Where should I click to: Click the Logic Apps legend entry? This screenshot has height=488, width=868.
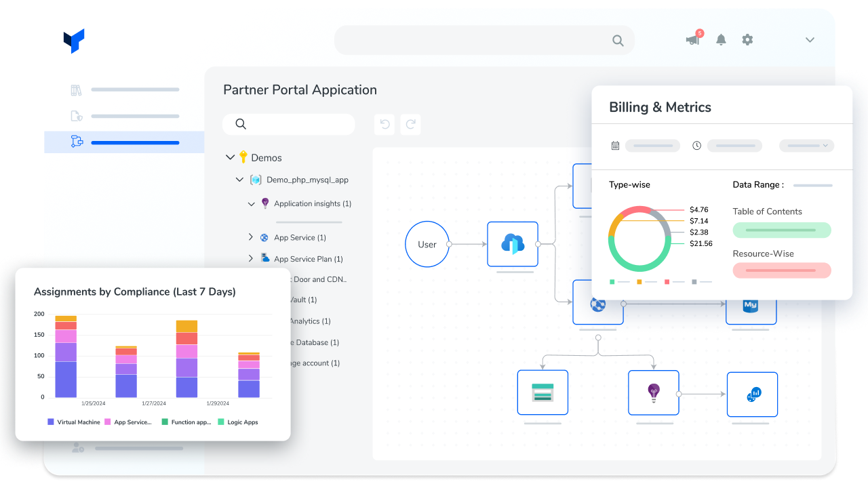click(x=238, y=422)
